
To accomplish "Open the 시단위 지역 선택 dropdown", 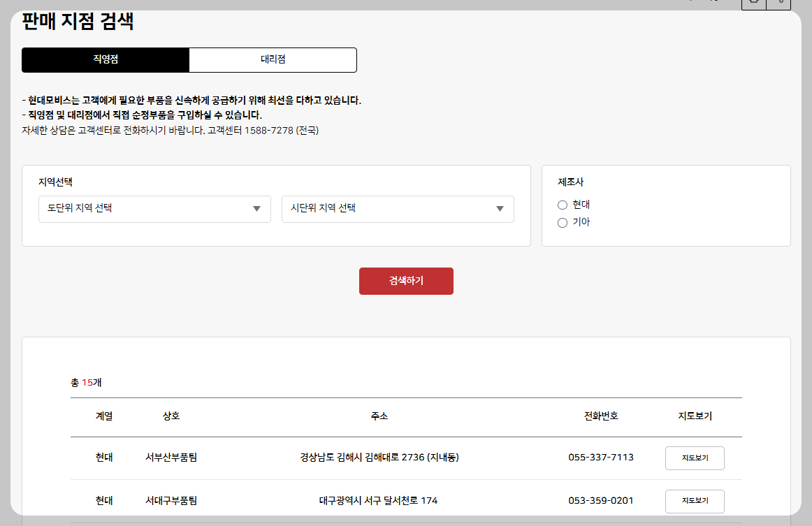I will point(398,209).
